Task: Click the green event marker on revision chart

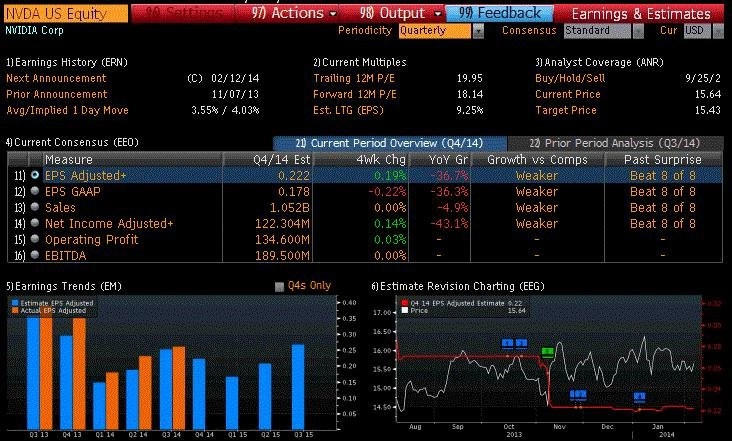Action: pyautogui.click(x=548, y=352)
